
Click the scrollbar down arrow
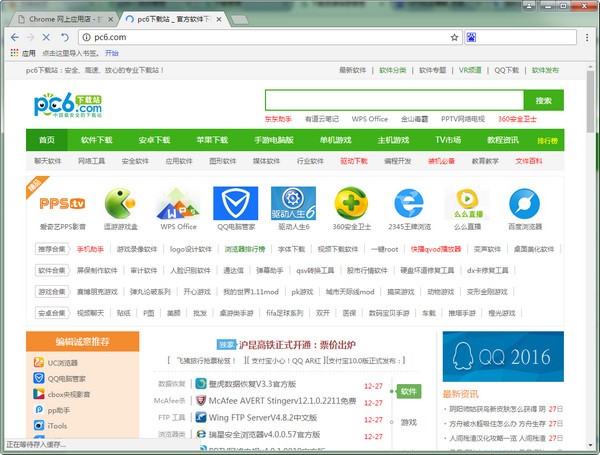pos(590,445)
